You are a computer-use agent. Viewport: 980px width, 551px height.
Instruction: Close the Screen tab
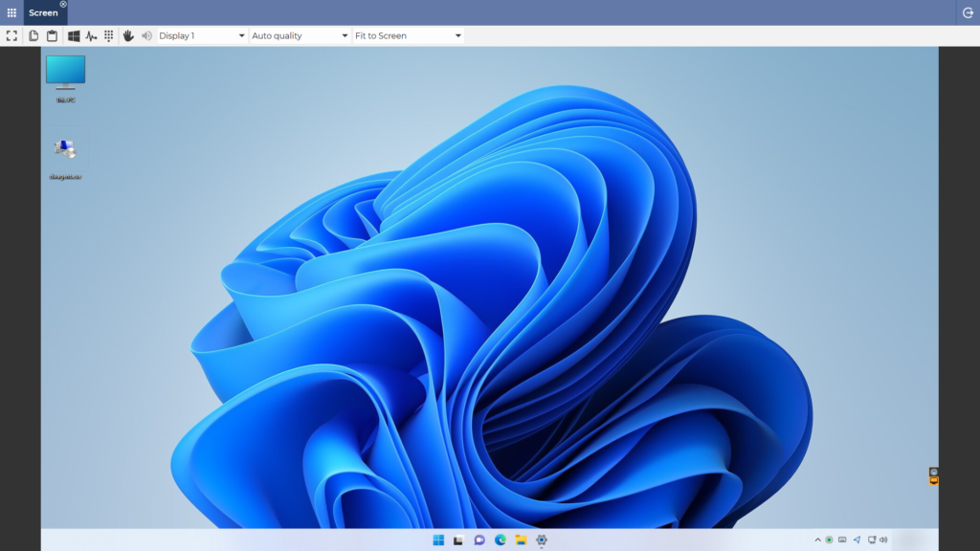pos(63,5)
